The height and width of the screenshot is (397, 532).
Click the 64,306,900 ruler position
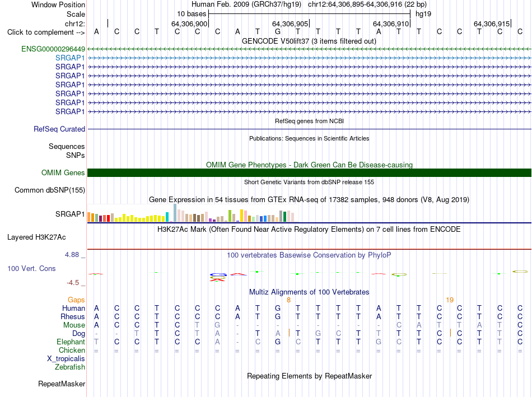(189, 24)
